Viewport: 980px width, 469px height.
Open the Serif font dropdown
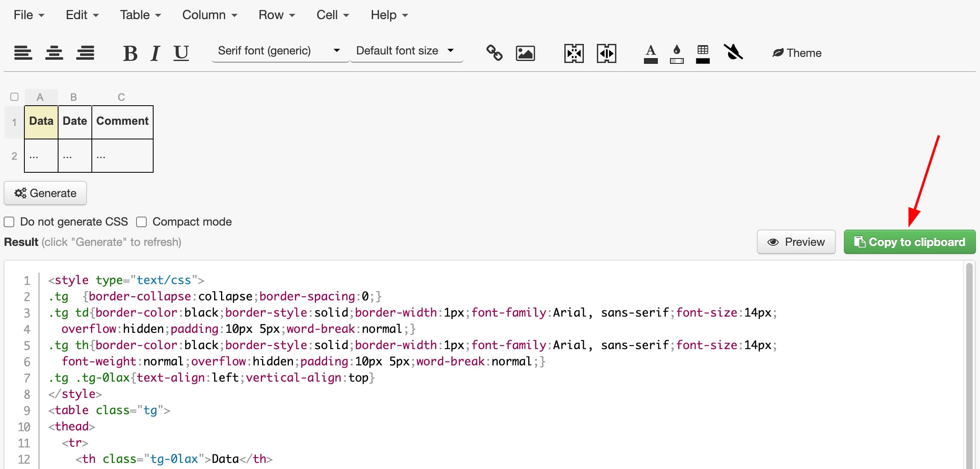coord(279,50)
